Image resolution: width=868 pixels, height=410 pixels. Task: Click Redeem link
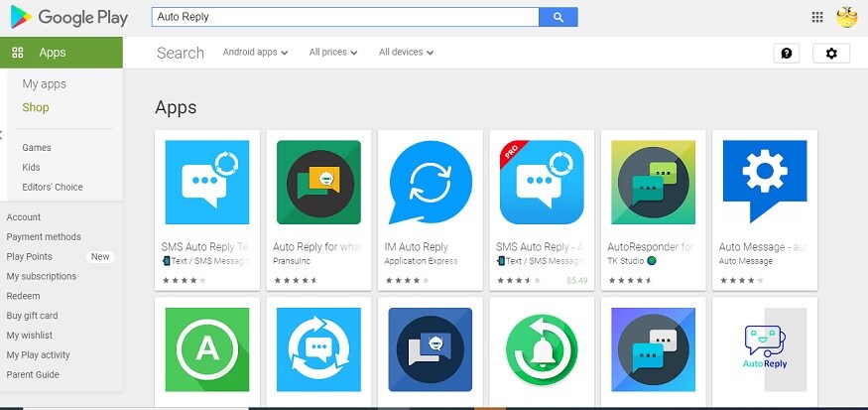[23, 296]
